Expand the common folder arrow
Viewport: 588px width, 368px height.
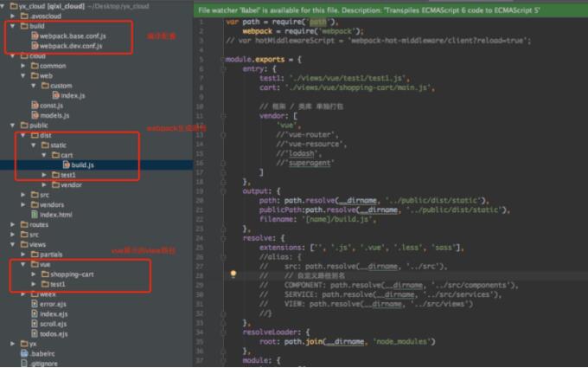(x=23, y=66)
